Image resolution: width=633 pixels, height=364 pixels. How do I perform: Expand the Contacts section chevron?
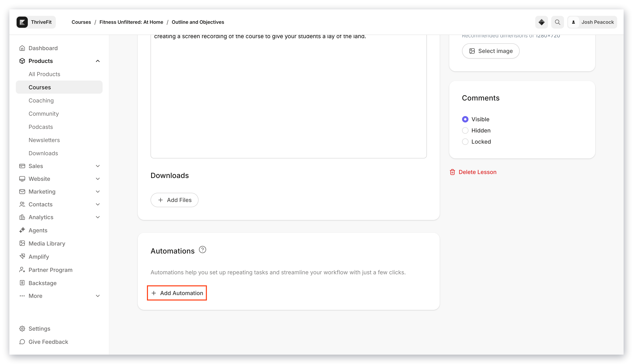[98, 204]
